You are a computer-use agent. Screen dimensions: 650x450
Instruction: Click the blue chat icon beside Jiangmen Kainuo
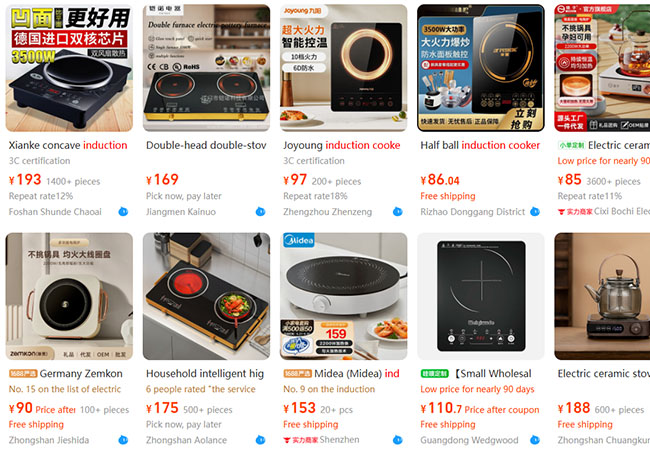point(260,212)
